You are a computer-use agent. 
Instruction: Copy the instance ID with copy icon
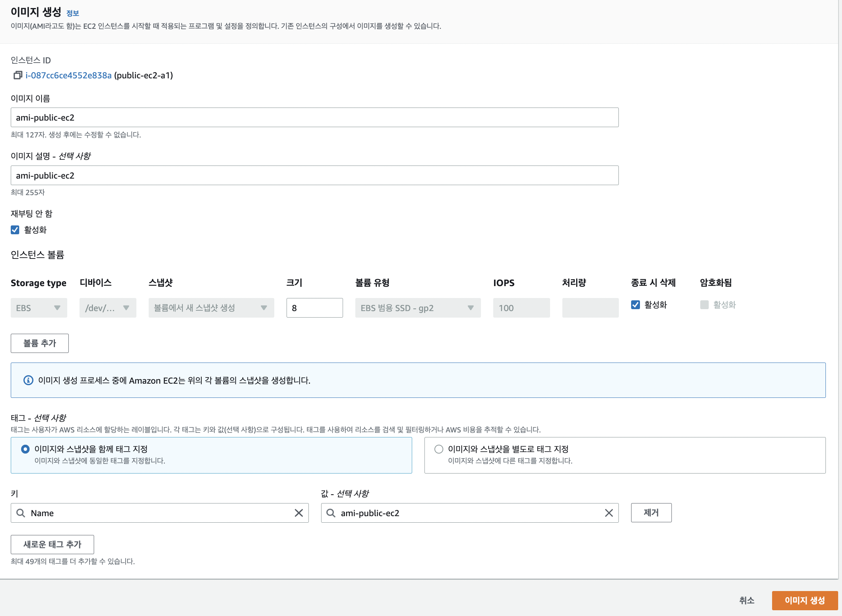tap(18, 75)
